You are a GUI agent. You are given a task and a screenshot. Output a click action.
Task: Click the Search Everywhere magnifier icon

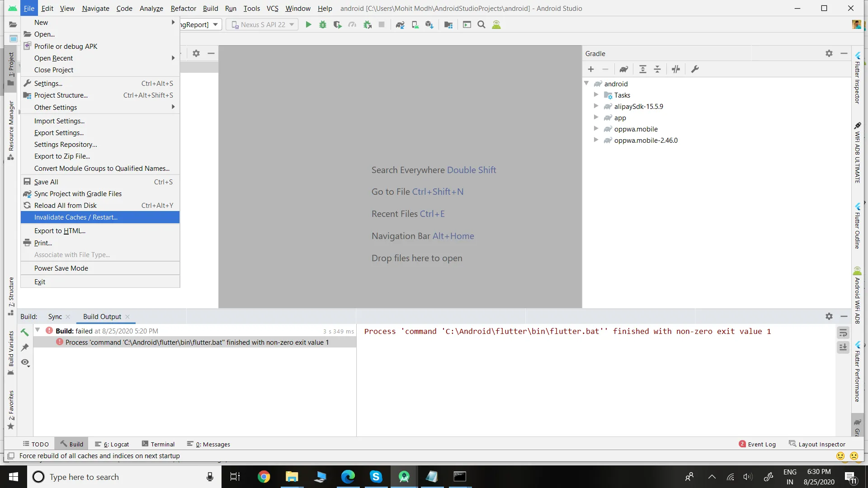click(x=481, y=25)
